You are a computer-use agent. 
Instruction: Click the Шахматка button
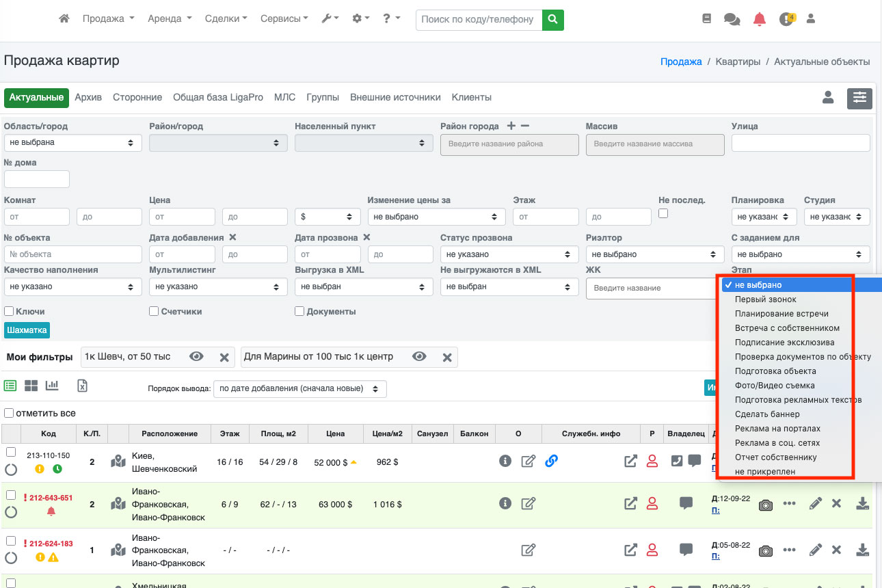click(27, 330)
